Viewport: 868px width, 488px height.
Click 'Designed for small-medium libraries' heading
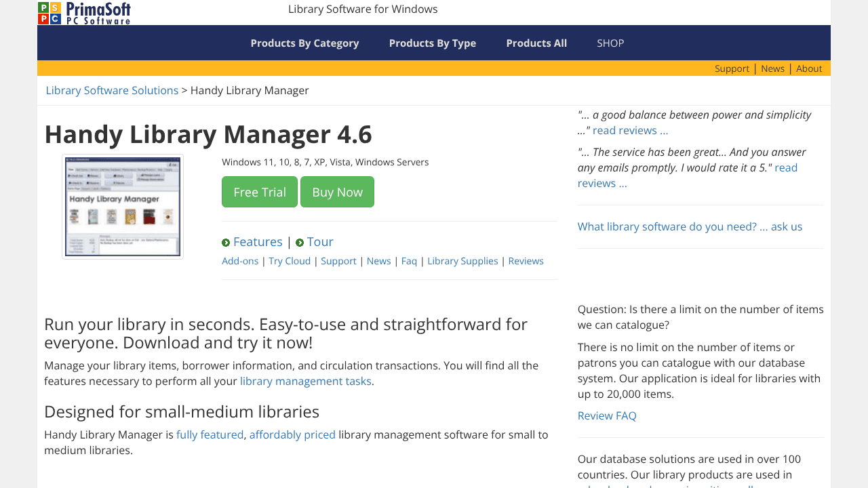[182, 411]
